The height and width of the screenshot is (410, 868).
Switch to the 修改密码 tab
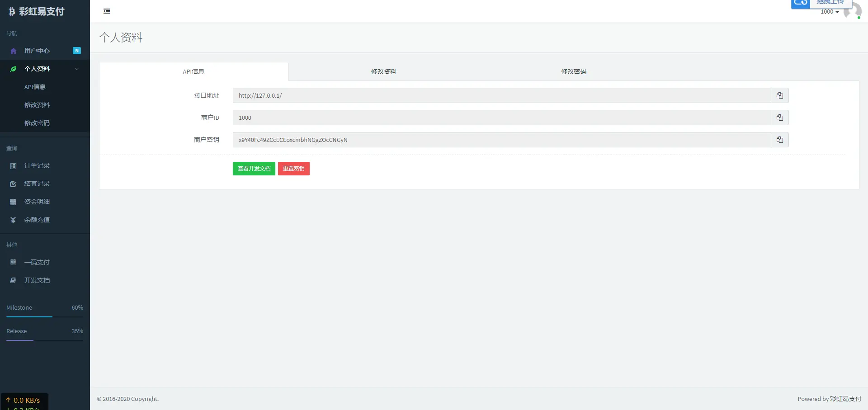574,71
